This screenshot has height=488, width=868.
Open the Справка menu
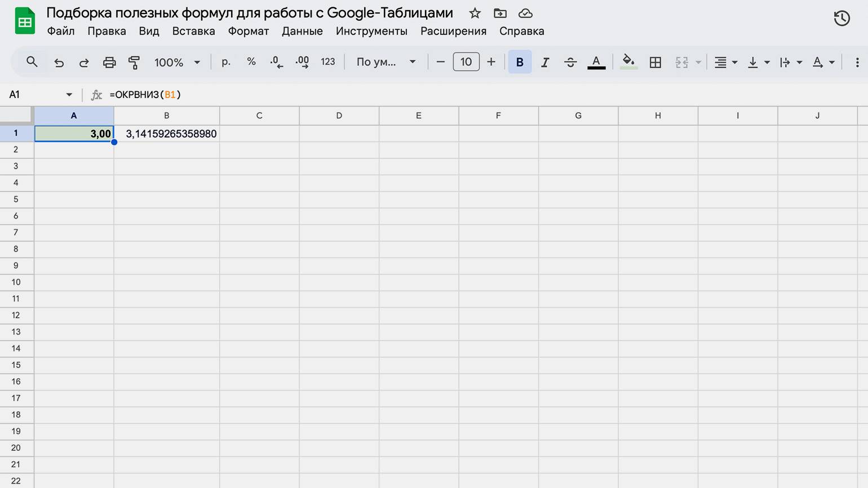pyautogui.click(x=522, y=31)
